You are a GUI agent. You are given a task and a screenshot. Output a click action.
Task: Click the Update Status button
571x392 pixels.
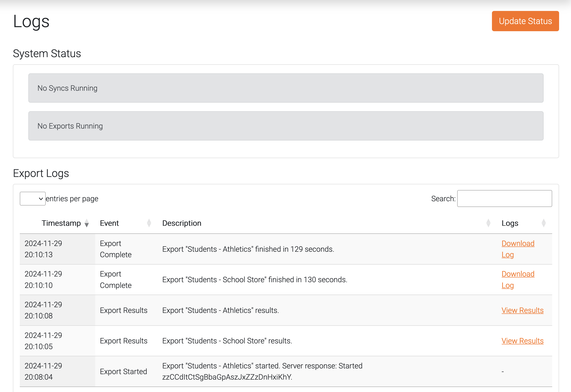click(x=525, y=21)
